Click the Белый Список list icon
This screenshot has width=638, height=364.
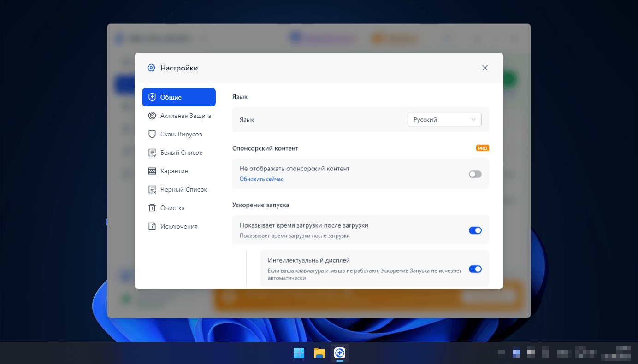(x=152, y=153)
